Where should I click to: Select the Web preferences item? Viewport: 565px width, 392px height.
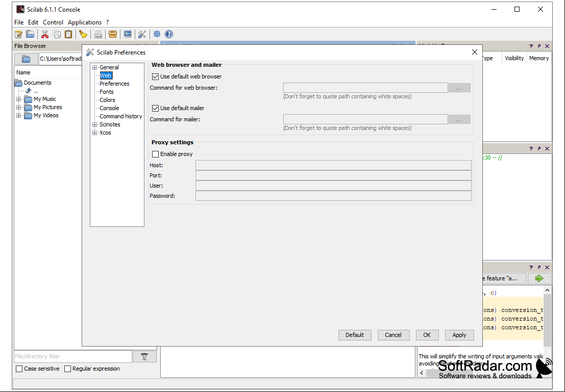tap(106, 75)
